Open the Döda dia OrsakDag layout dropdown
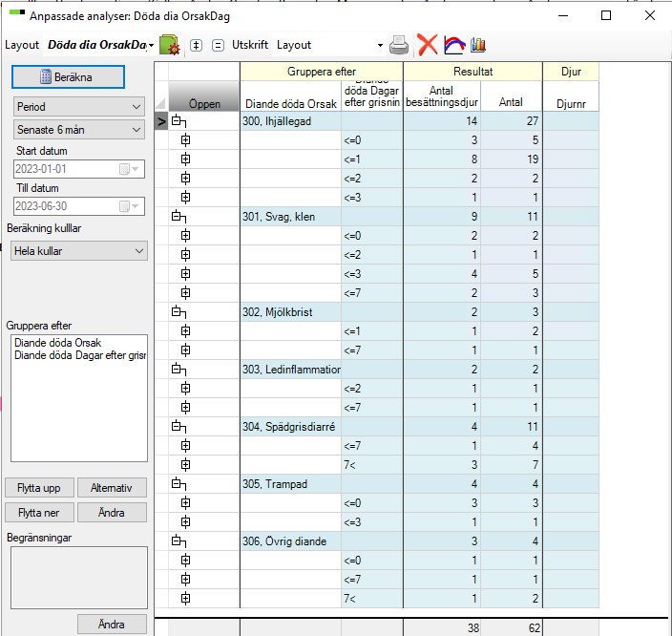Screen dimensions: 672x636 point(151,45)
